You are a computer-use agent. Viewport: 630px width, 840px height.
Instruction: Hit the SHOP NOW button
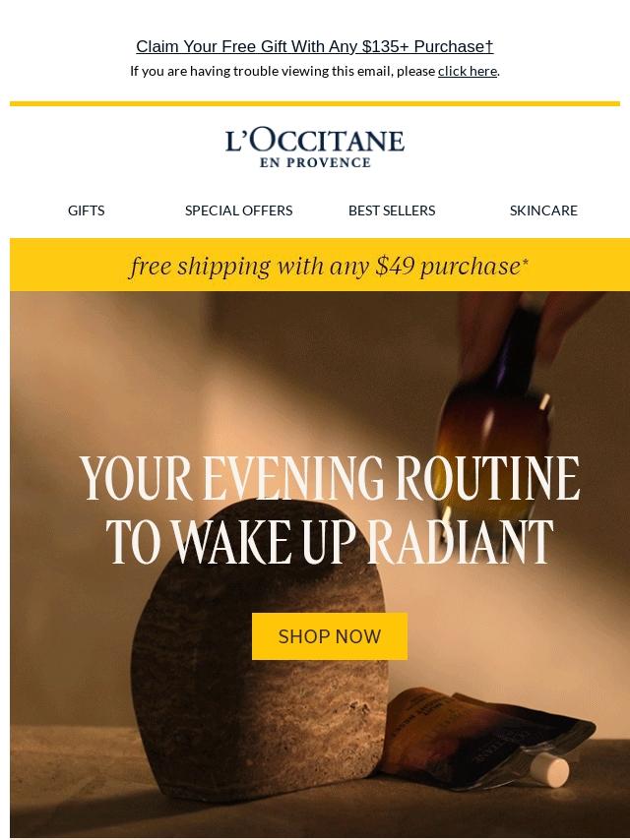(x=330, y=636)
